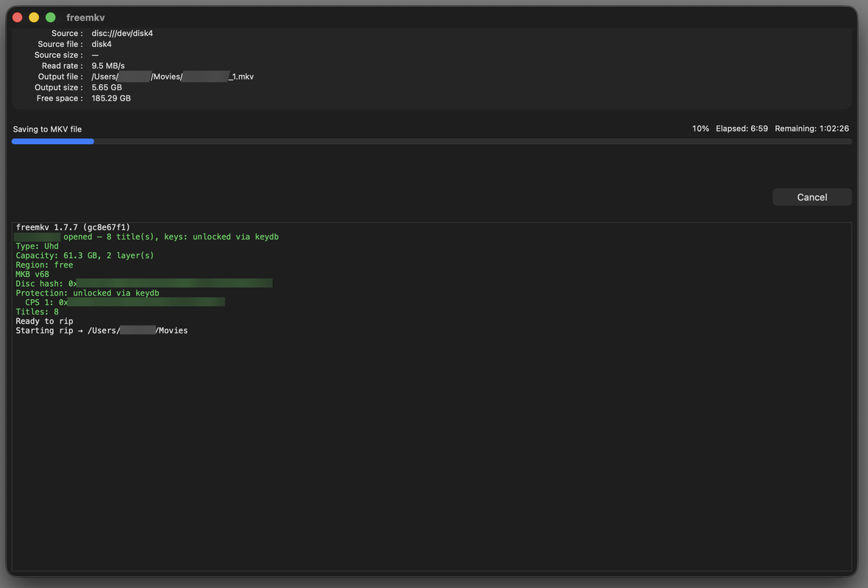Maximize the freemkv window

(x=50, y=17)
